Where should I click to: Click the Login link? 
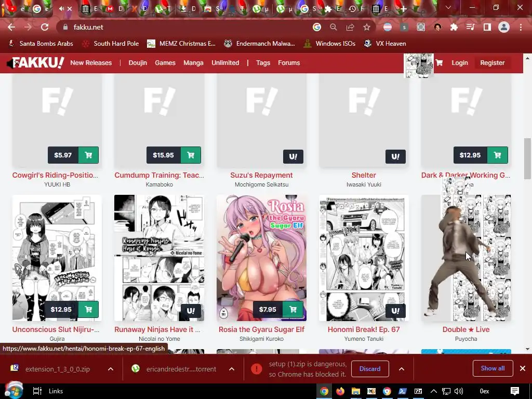click(x=460, y=63)
